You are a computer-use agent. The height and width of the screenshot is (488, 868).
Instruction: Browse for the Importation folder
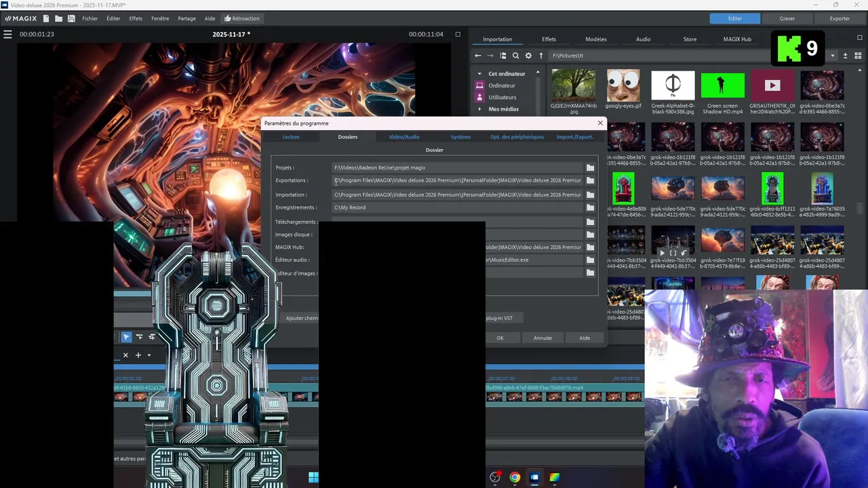point(590,195)
